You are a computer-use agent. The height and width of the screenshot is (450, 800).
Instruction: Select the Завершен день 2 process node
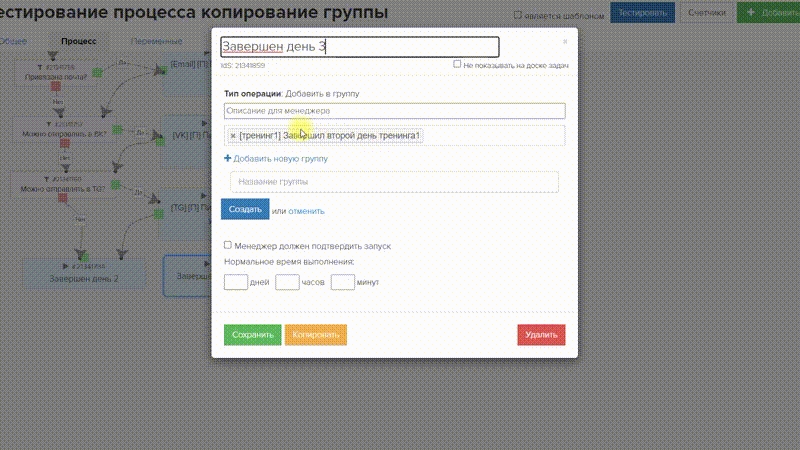(84, 279)
